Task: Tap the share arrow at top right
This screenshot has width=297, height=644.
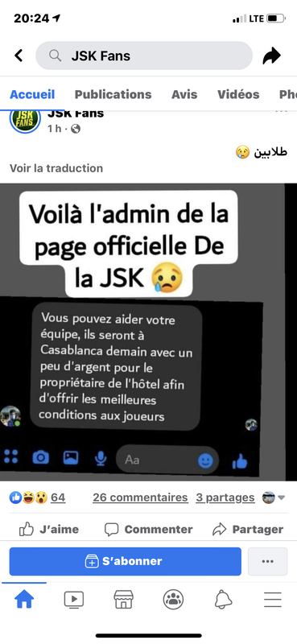Action: [271, 56]
